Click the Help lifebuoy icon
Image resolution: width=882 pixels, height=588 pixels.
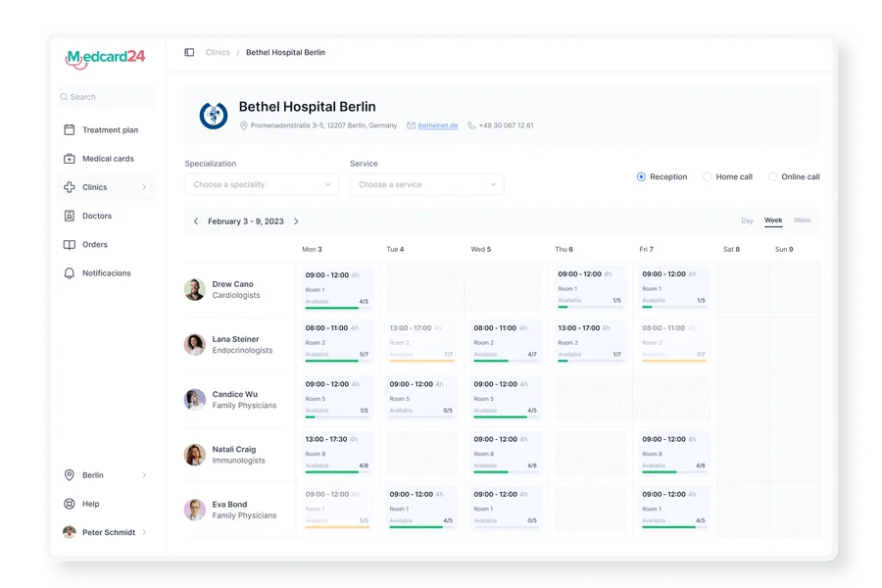pos(69,504)
